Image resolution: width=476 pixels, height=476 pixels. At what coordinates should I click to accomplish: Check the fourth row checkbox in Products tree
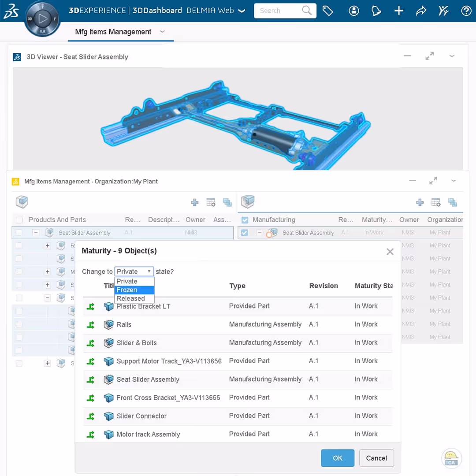[19, 271]
